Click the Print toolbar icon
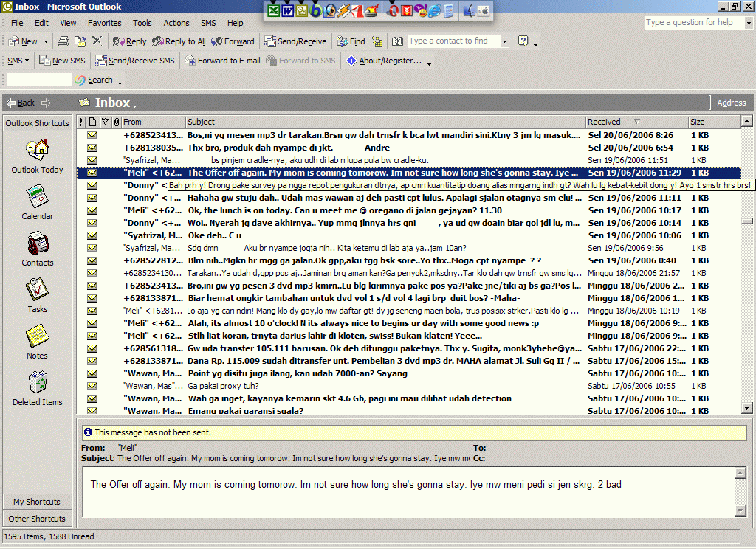Screen dimensions: 756x549 coord(63,41)
